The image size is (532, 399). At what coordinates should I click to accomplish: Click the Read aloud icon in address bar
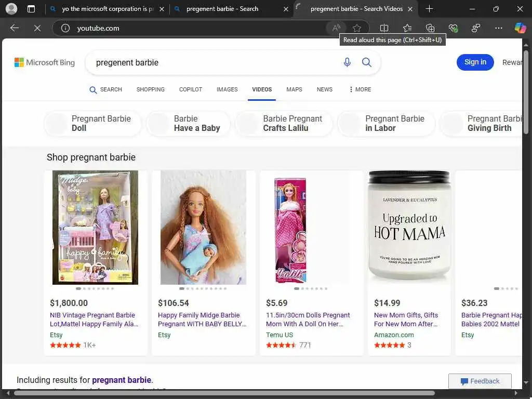(336, 28)
